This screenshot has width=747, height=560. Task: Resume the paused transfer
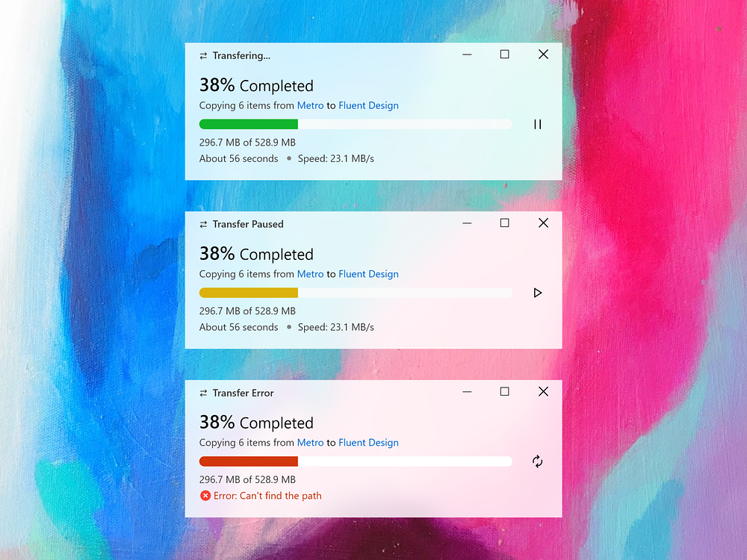tap(538, 293)
